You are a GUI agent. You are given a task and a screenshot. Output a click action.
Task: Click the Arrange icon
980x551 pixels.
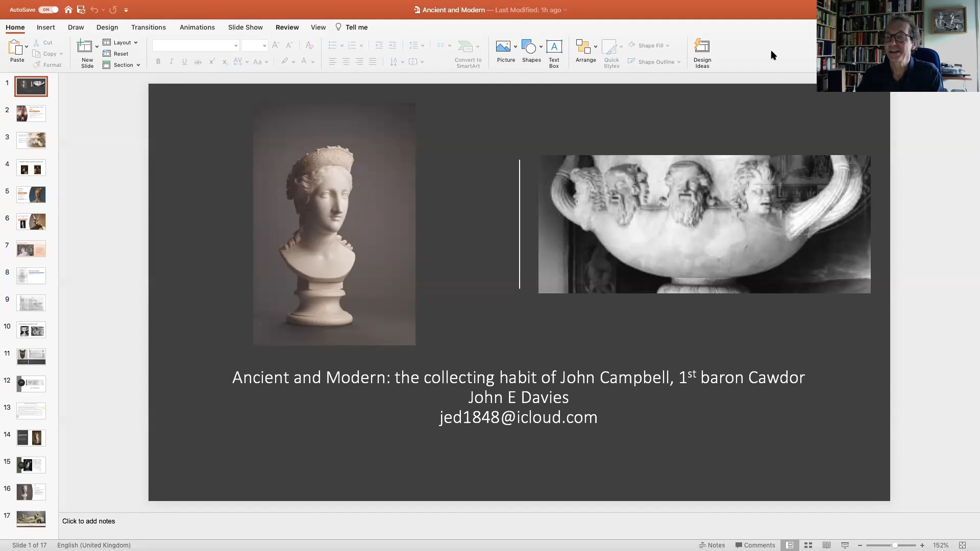pos(583,47)
